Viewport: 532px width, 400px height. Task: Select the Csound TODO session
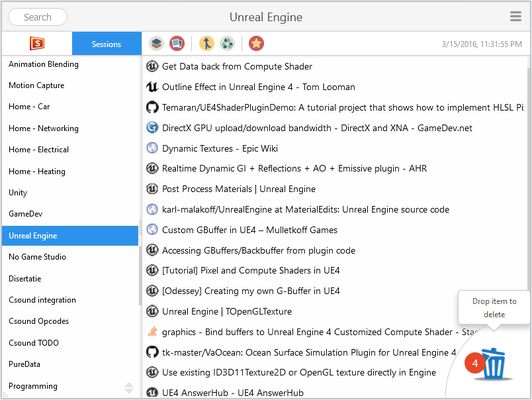point(70,343)
